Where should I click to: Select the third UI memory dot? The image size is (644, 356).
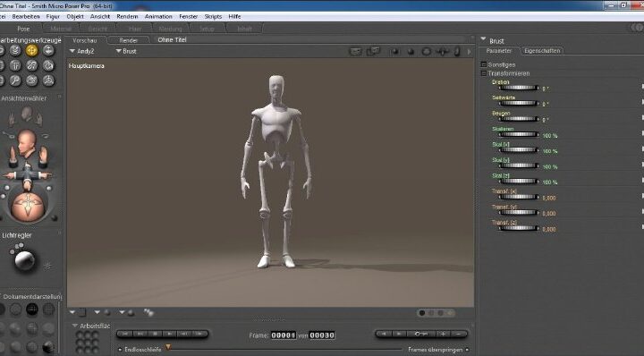tap(440, 313)
